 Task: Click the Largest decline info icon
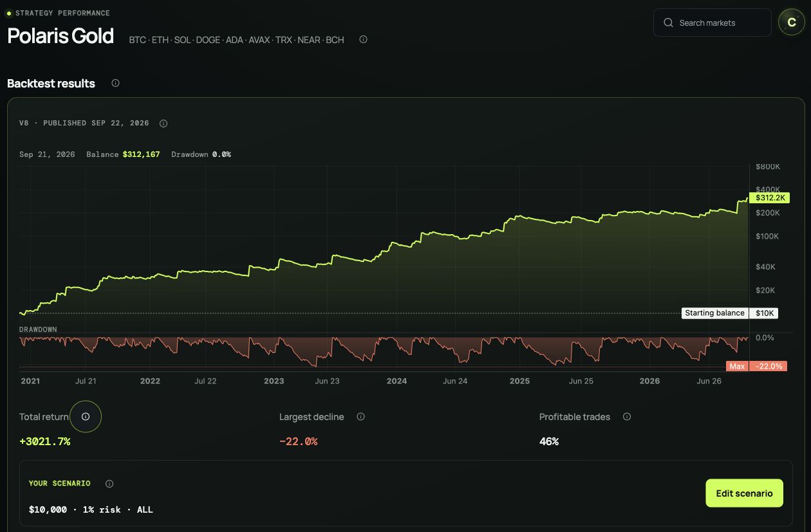click(x=360, y=416)
